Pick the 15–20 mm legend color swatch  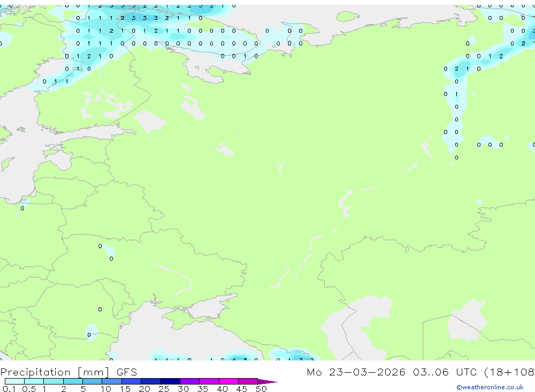pyautogui.click(x=132, y=381)
